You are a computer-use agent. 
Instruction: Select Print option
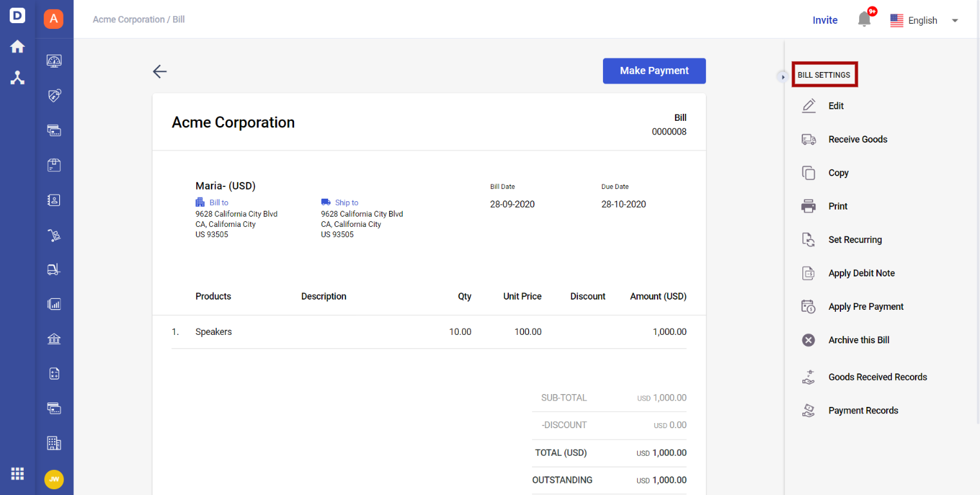pyautogui.click(x=838, y=206)
